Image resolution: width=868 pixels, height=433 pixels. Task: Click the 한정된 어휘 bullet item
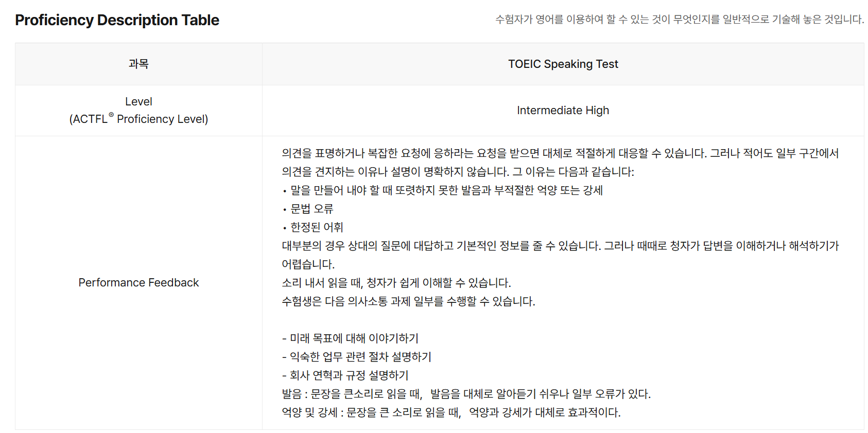point(317,227)
